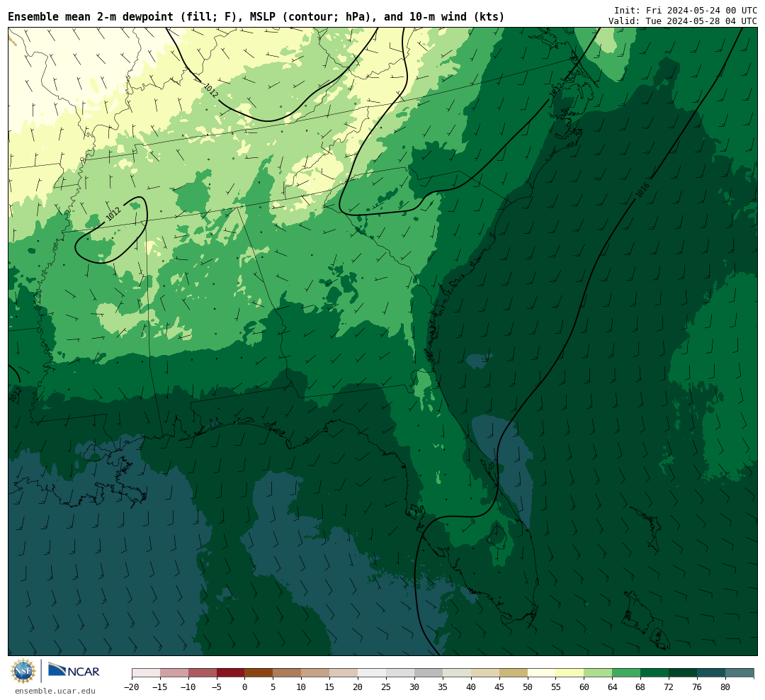Pick the dark teal swatch between 76 and 80
The width and height of the screenshot is (765, 700).
click(x=712, y=673)
